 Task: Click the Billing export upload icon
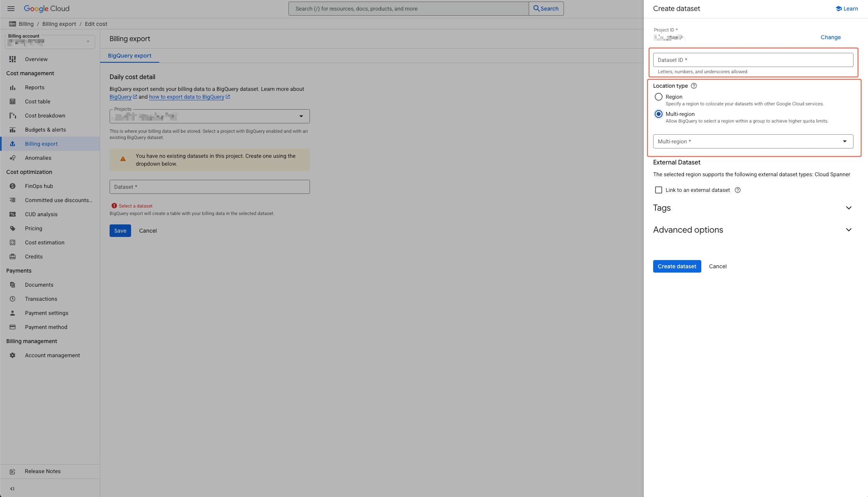pos(13,144)
